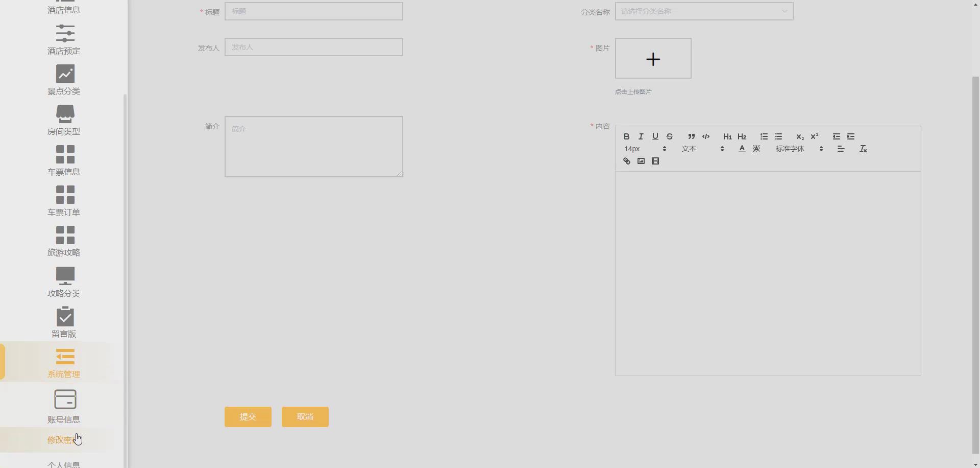Expand 账号信息 in sidebar
980x468 pixels.
[64, 407]
